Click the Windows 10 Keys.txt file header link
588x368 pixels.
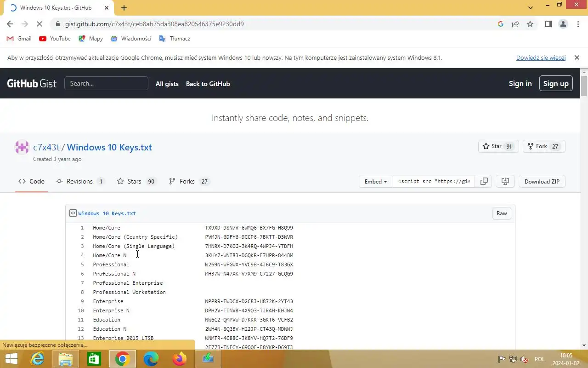(x=107, y=213)
